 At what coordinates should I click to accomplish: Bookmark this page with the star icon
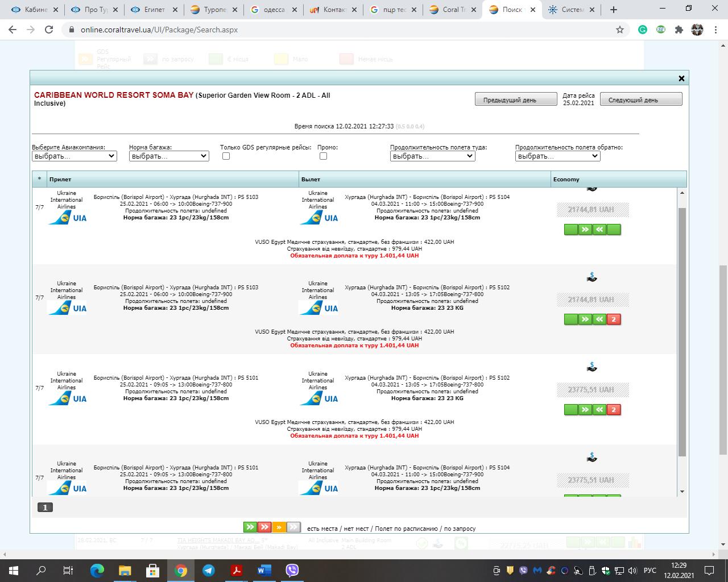(620, 30)
